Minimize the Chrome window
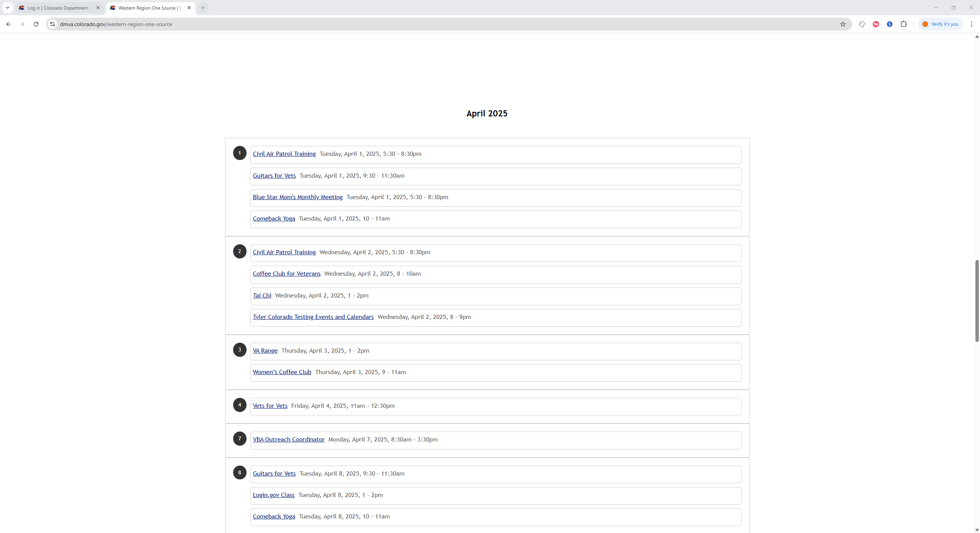Viewport: 980px width, 533px height. click(x=936, y=8)
